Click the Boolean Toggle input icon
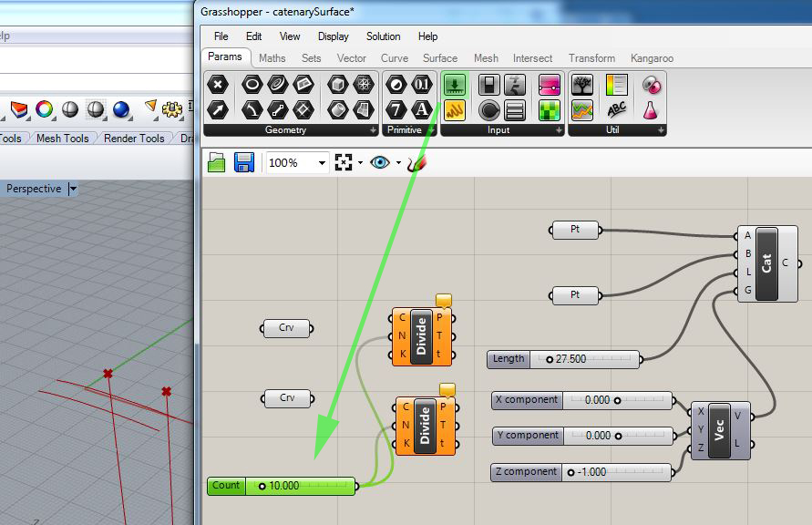 tap(488, 86)
